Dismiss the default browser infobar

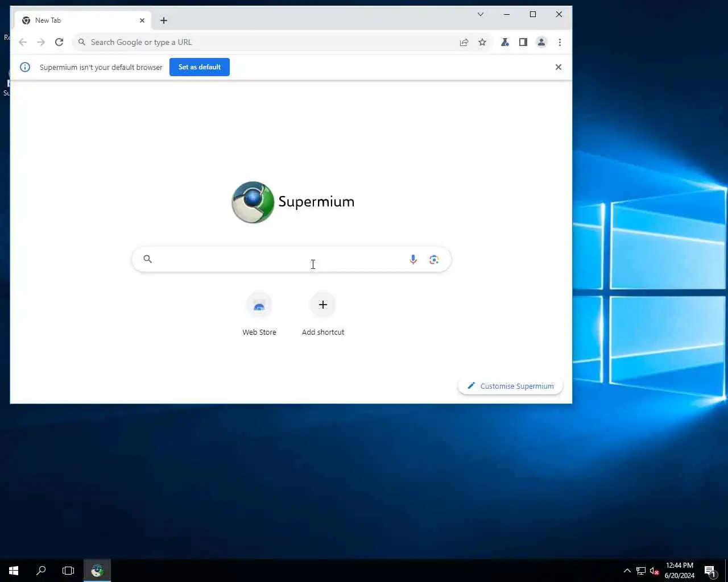point(559,67)
